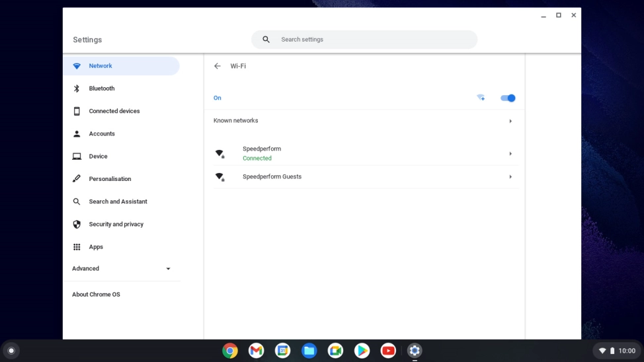Open the system tray status area

click(618, 351)
